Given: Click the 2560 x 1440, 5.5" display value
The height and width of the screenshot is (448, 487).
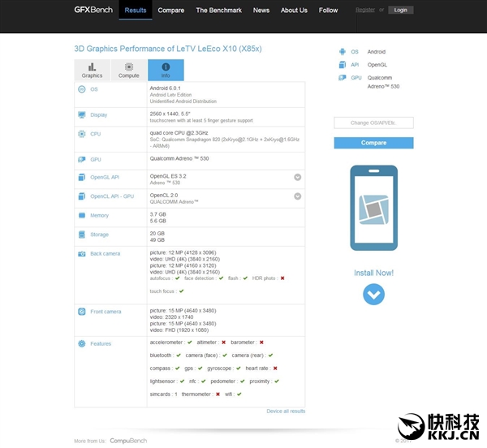Looking at the screenshot, I should [170, 114].
